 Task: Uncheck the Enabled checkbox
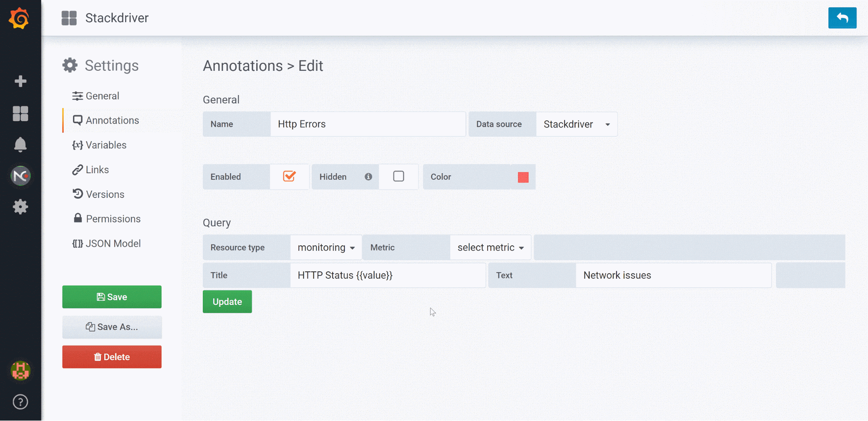tap(289, 176)
